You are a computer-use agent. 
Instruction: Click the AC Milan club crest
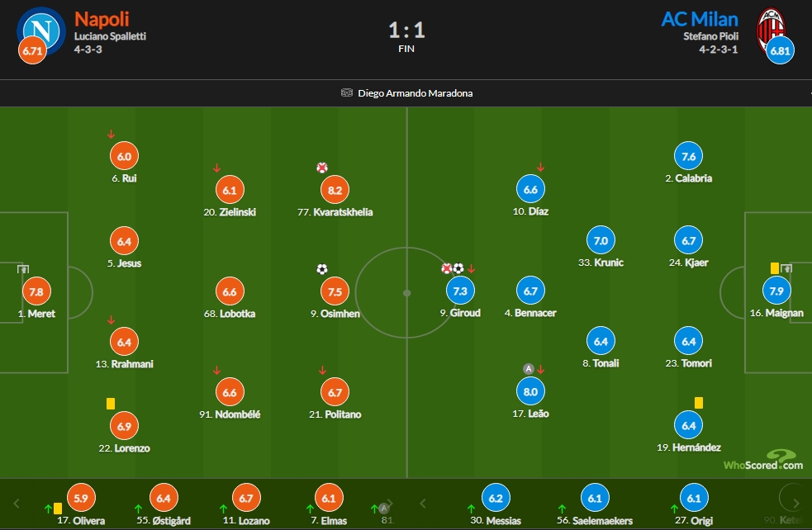click(771, 30)
